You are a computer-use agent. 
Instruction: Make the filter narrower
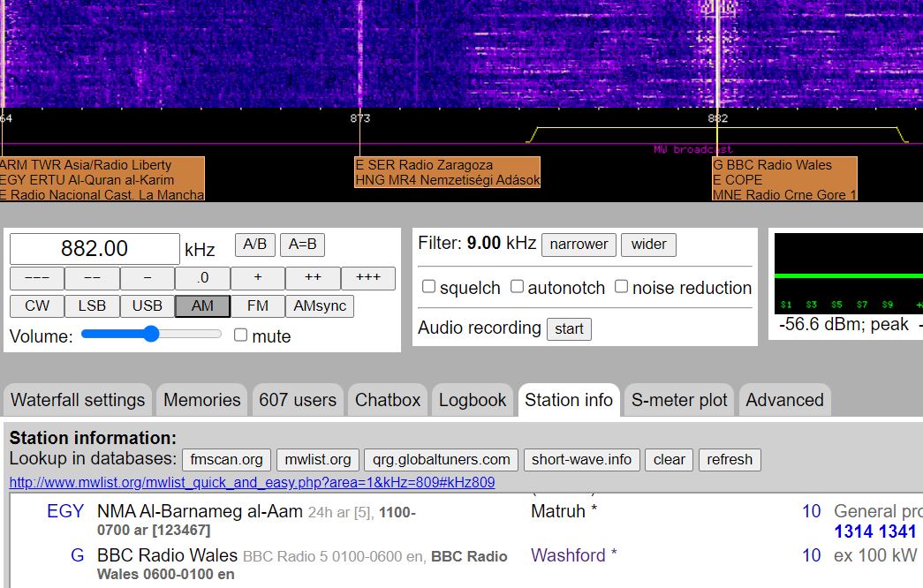coord(579,245)
